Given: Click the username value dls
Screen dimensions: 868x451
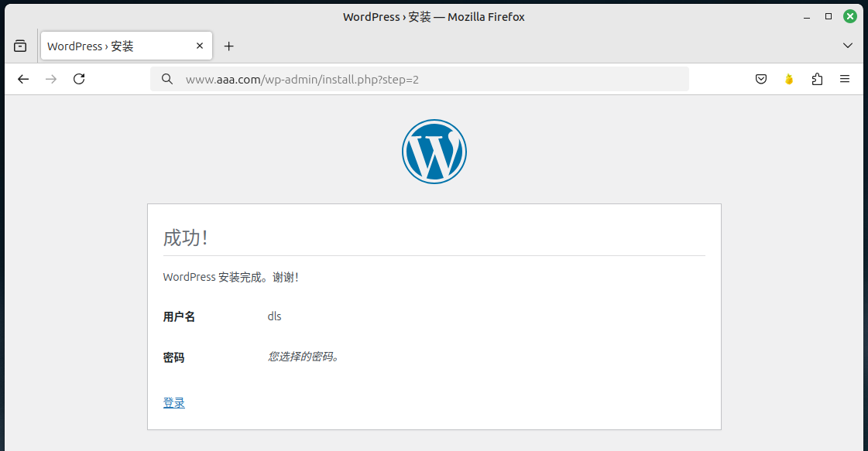Looking at the screenshot, I should point(275,316).
